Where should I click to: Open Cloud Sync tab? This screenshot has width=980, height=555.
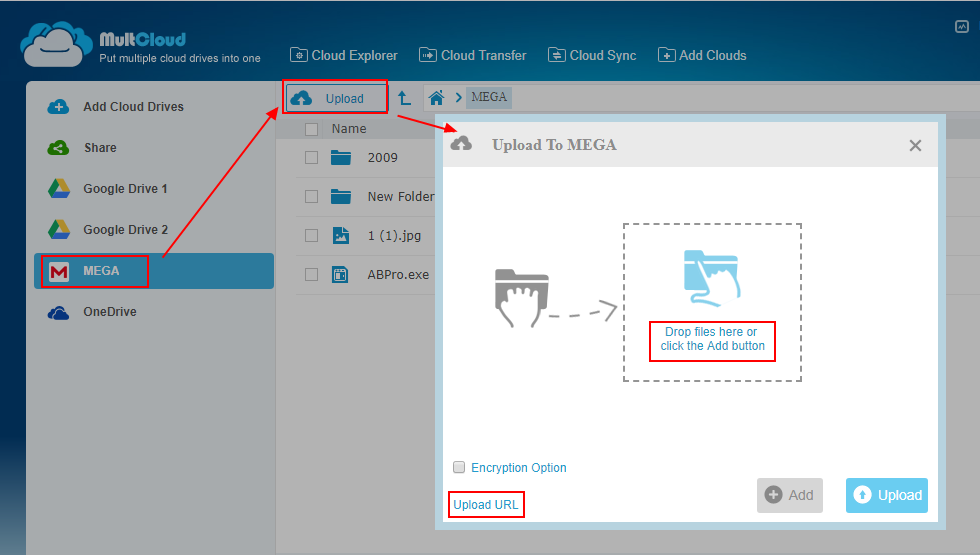pyautogui.click(x=592, y=56)
